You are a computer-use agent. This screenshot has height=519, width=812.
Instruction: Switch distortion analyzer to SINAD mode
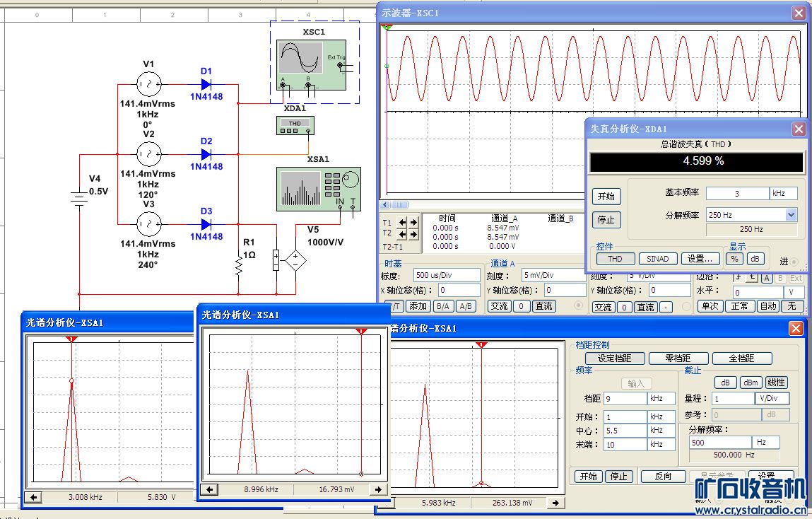(658, 259)
